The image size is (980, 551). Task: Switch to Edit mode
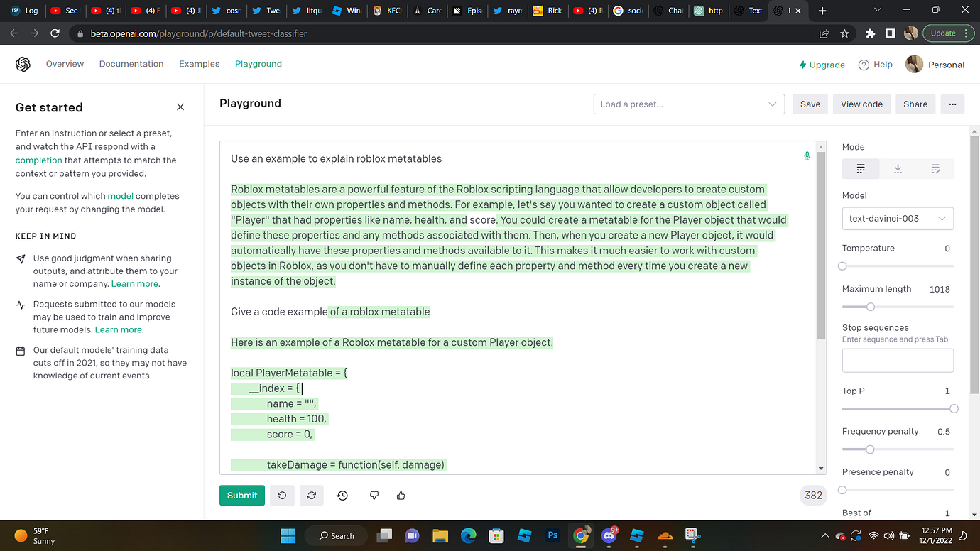pyautogui.click(x=935, y=168)
